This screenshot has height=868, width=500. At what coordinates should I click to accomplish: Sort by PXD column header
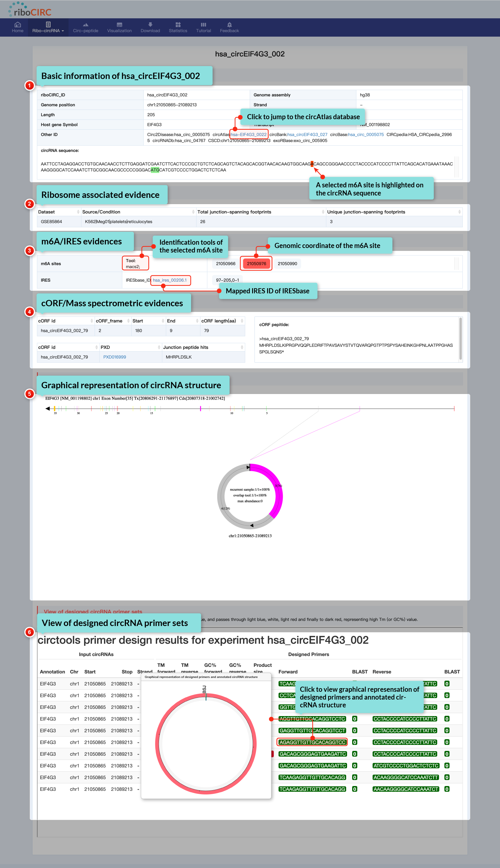click(130, 347)
